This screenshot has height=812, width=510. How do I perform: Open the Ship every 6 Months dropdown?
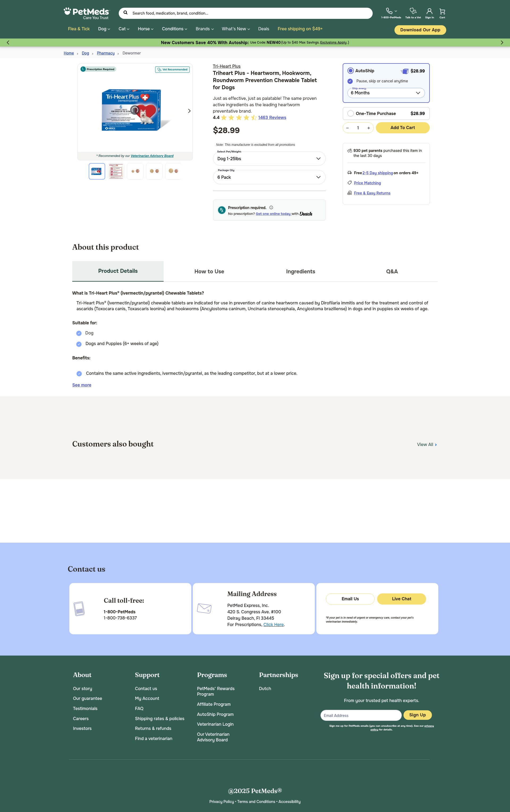point(386,93)
